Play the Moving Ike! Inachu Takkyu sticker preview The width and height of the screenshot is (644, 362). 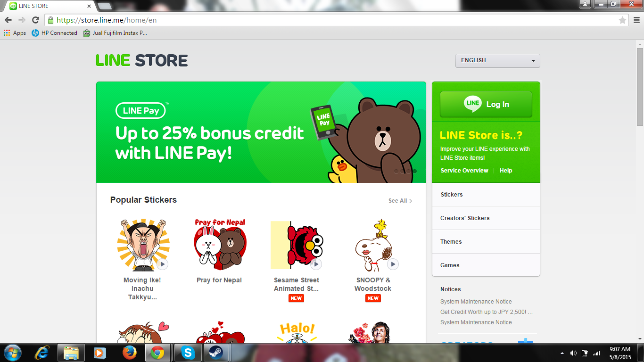(x=162, y=264)
